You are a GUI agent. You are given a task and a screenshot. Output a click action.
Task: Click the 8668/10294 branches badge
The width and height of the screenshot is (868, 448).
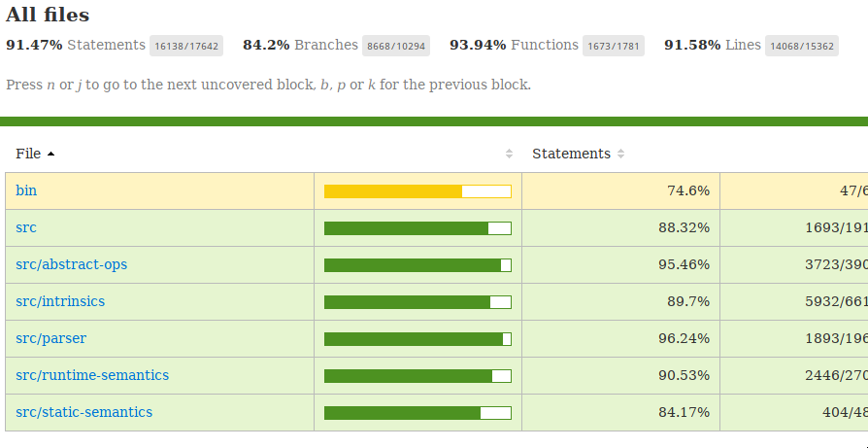(396, 46)
